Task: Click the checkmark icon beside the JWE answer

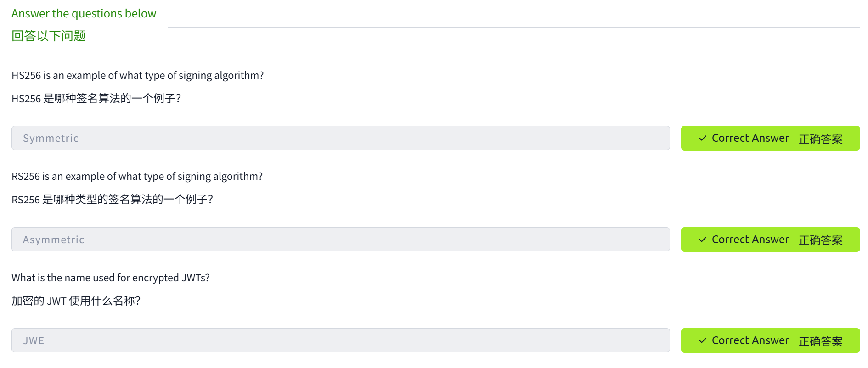Action: point(702,340)
